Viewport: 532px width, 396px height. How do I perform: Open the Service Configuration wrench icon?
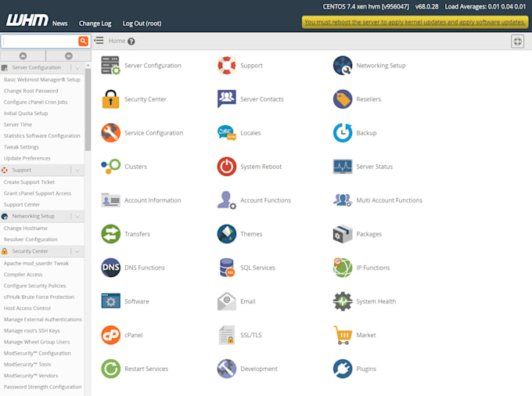click(110, 133)
